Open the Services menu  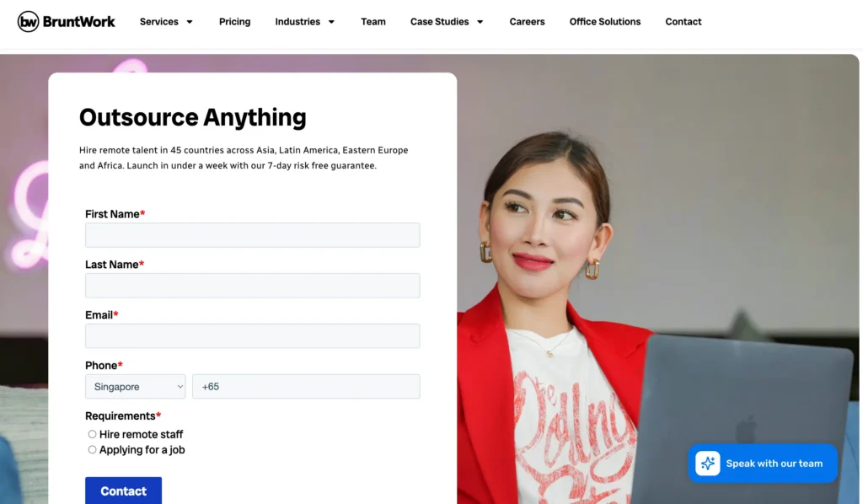pos(159,21)
